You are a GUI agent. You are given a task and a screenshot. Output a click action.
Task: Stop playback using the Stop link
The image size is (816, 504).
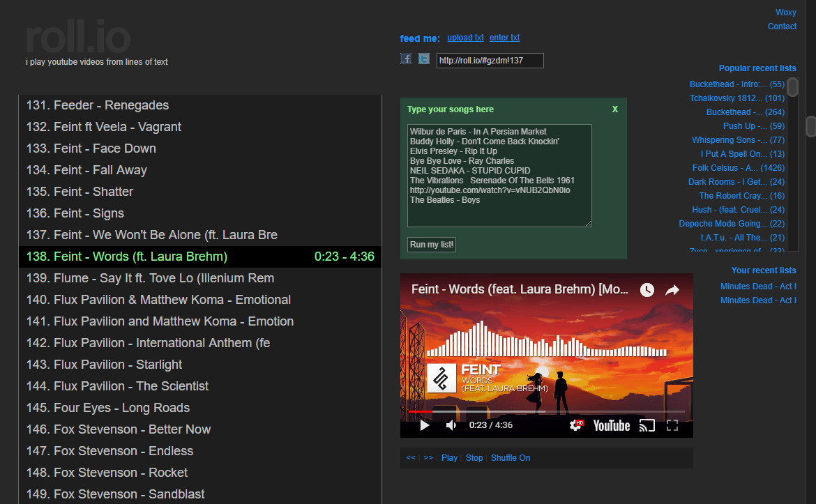474,458
